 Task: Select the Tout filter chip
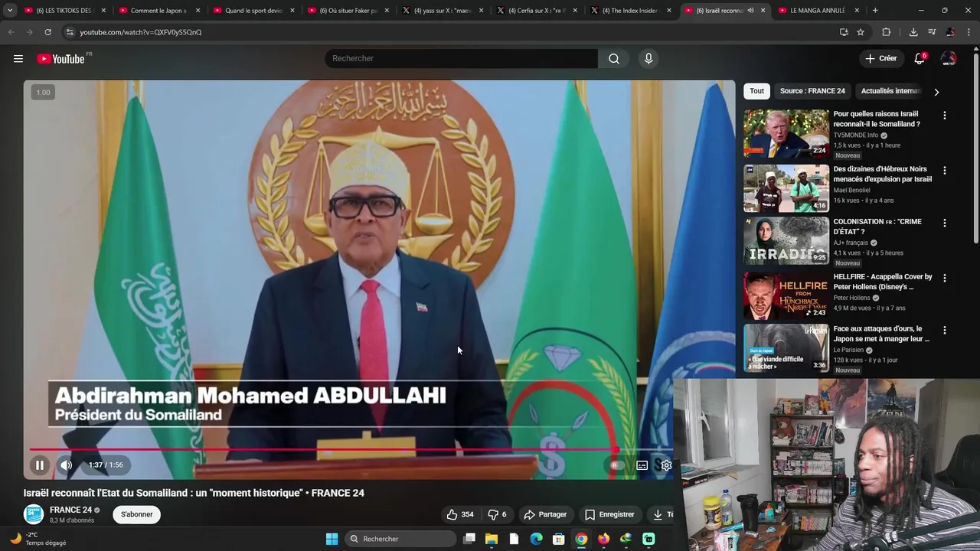(756, 91)
